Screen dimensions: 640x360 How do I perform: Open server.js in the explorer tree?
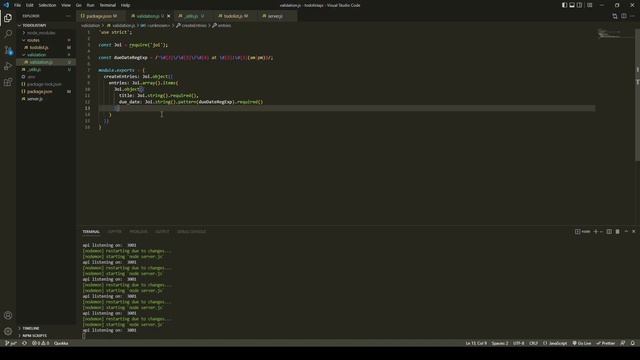pyautogui.click(x=45, y=99)
